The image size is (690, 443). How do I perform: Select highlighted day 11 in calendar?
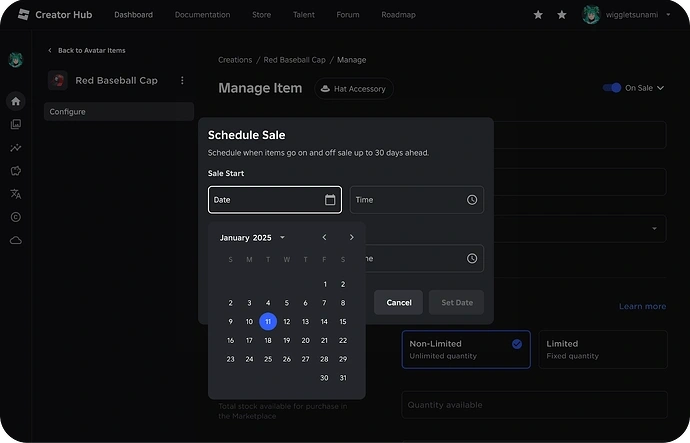point(268,322)
